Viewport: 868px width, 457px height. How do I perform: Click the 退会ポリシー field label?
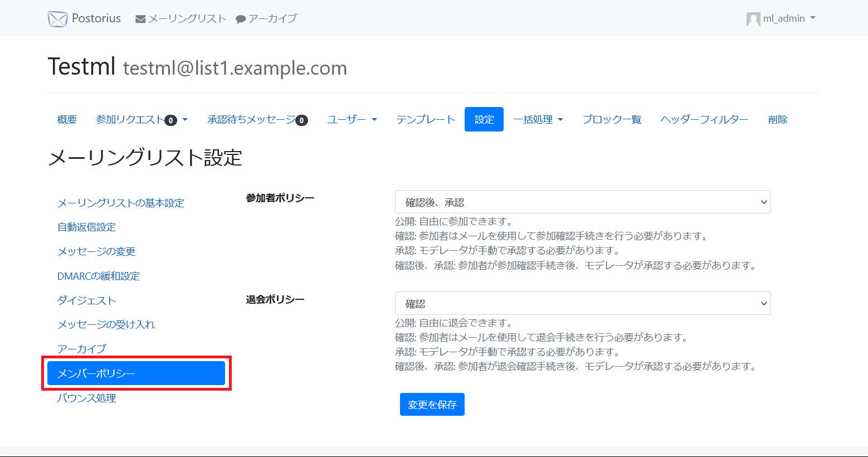[x=275, y=299]
